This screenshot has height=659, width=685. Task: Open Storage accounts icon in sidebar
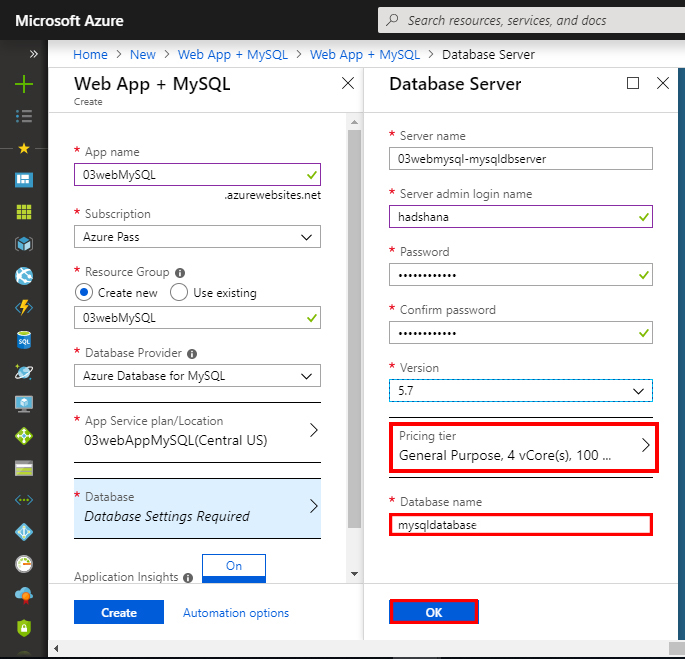tap(24, 468)
